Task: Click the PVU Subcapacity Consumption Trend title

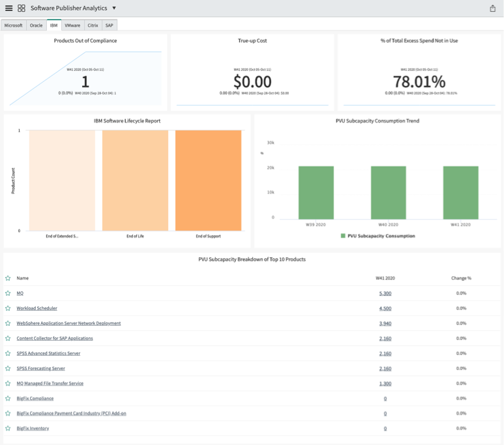Action: 378,121
